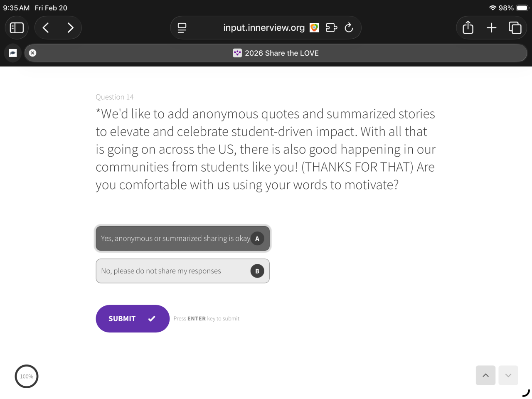Open a new tab with plus icon
The width and height of the screenshot is (532, 399).
click(x=491, y=28)
